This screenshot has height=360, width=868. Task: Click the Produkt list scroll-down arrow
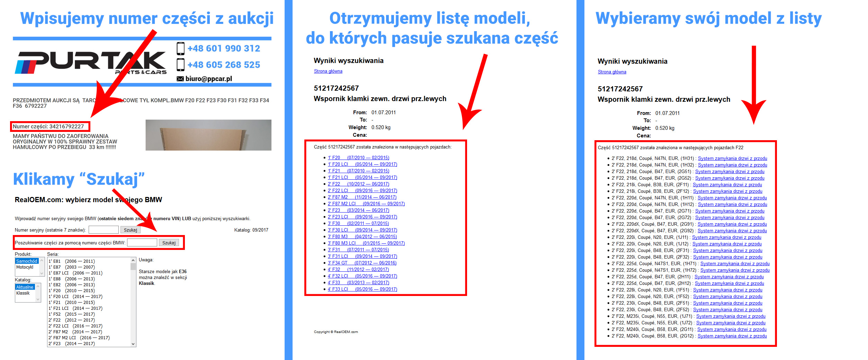pyautogui.click(x=42, y=273)
